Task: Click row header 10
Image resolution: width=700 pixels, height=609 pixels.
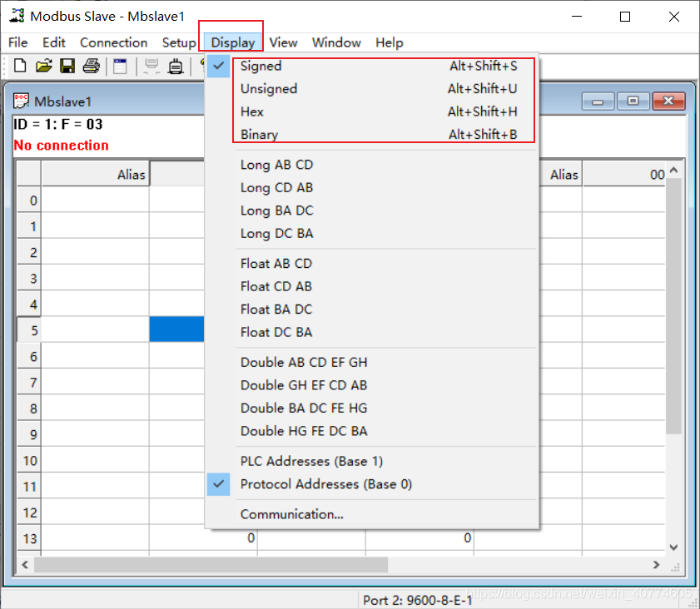Action: click(29, 460)
